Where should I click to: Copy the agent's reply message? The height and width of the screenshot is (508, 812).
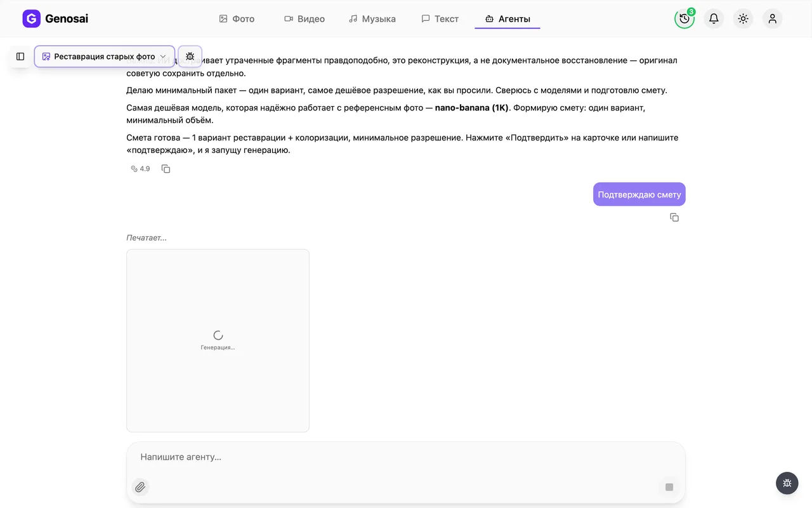(x=166, y=169)
